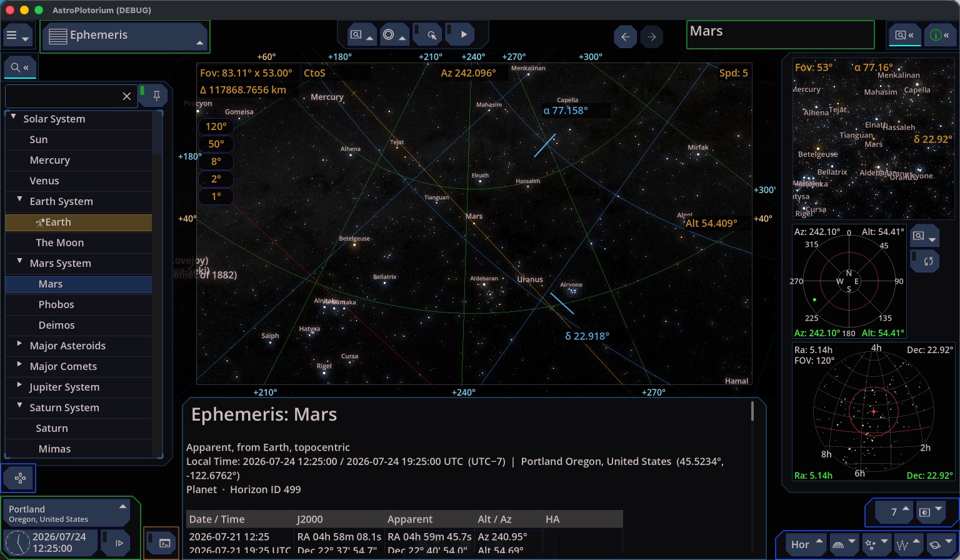The width and height of the screenshot is (960, 560).
Task: Click the gamepad navigation control icon
Action: pyautogui.click(x=19, y=479)
